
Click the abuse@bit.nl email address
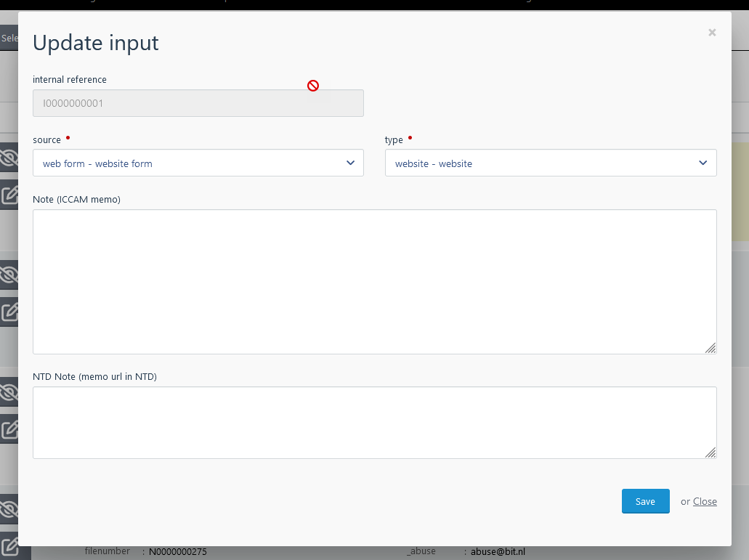pyautogui.click(x=498, y=551)
